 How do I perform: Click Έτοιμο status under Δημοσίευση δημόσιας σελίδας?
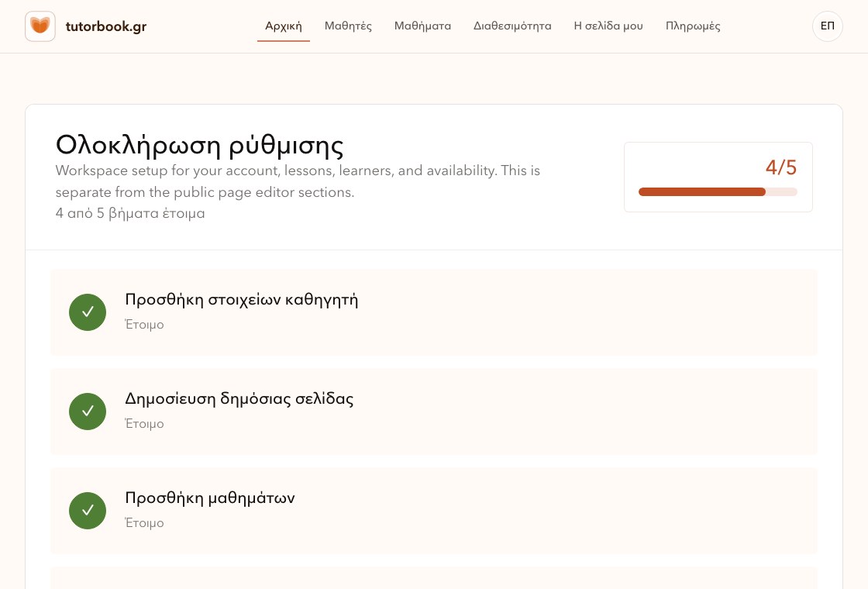144,423
